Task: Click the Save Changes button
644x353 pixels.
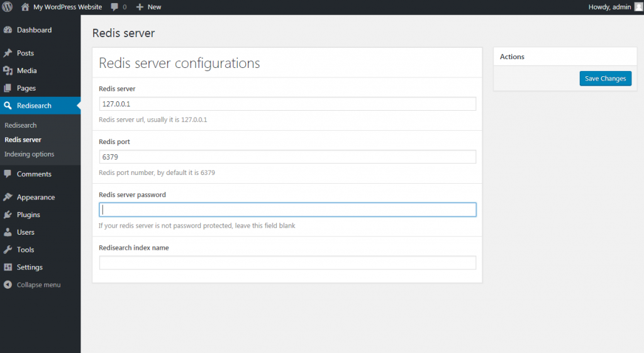Action: (605, 79)
